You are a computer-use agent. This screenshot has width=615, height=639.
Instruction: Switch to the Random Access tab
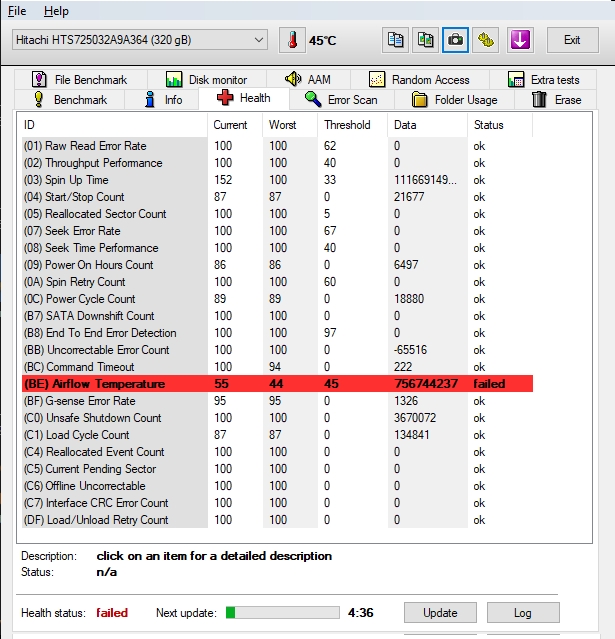(420, 79)
